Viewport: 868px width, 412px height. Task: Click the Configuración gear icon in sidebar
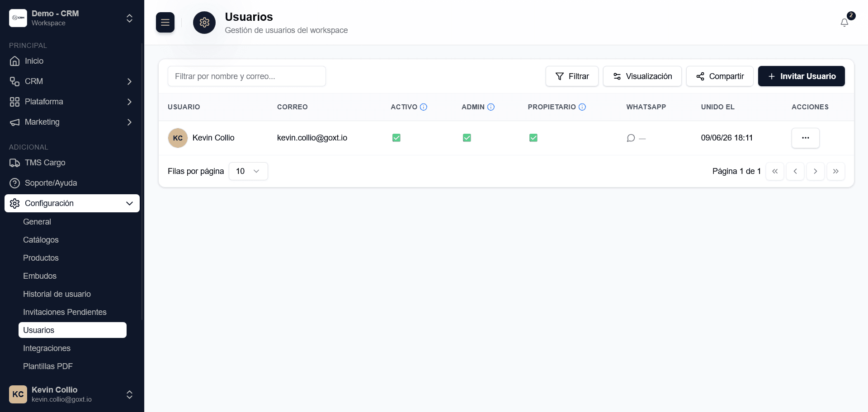click(x=15, y=203)
